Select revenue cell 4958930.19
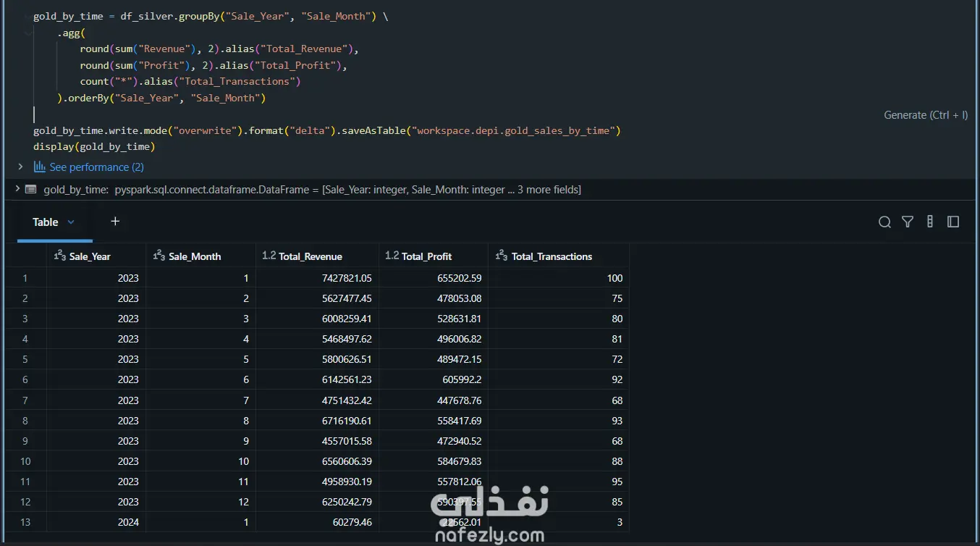980x546 pixels. [x=317, y=482]
